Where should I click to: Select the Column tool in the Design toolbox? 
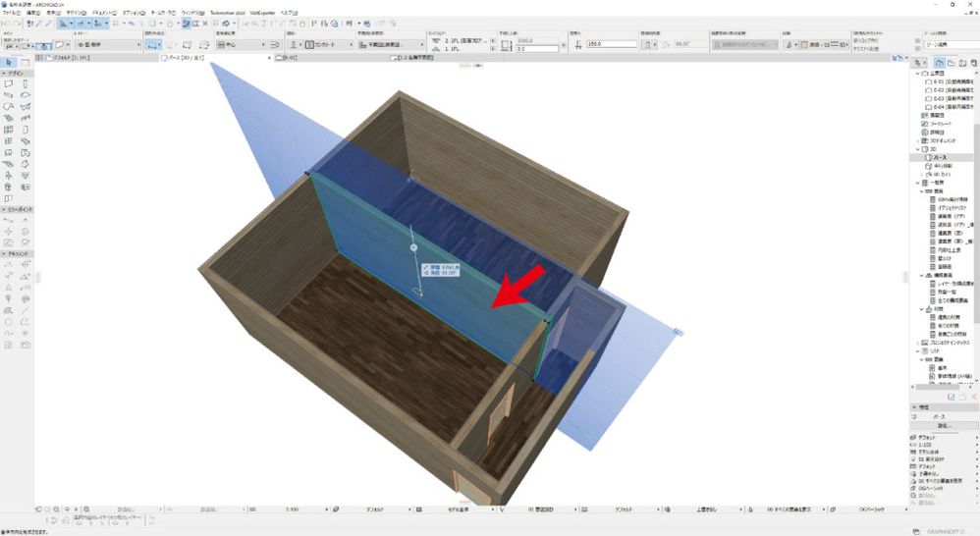(x=25, y=83)
